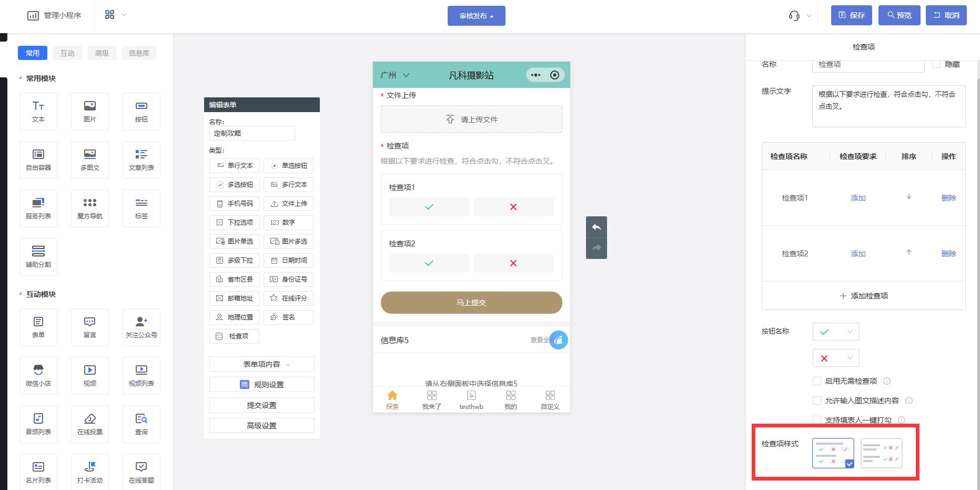Open the 审核发布 dropdown

[x=477, y=16]
